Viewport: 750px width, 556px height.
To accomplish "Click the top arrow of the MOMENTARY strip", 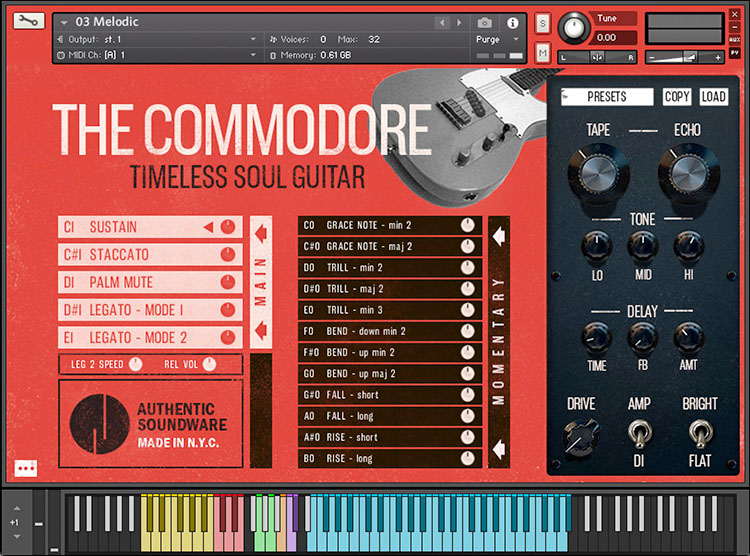I will click(499, 236).
